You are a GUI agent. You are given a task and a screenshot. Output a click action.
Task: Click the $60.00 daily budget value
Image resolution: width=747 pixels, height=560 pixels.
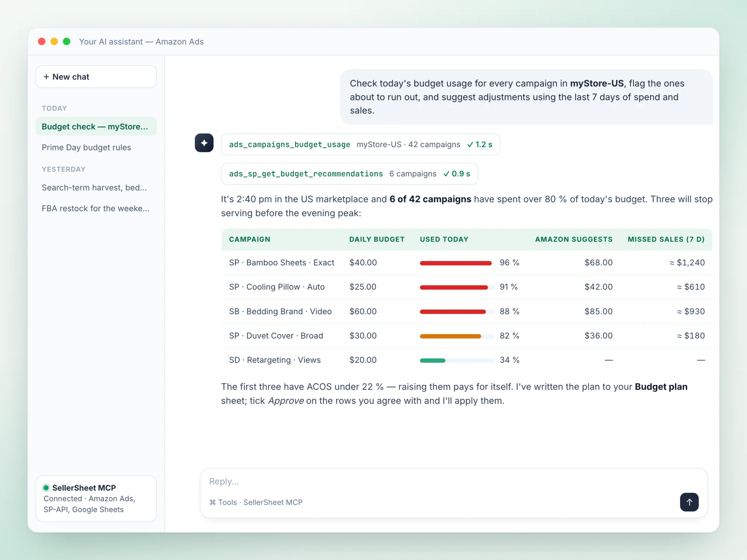point(363,311)
